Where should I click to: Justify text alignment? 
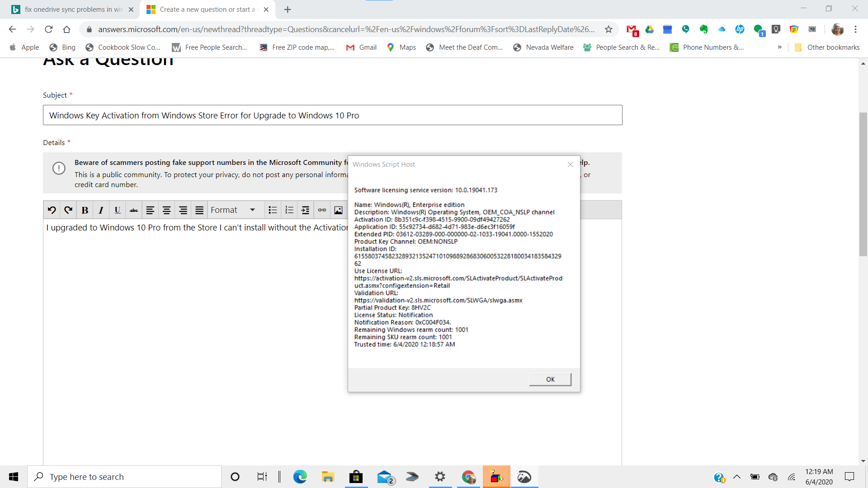coord(199,210)
